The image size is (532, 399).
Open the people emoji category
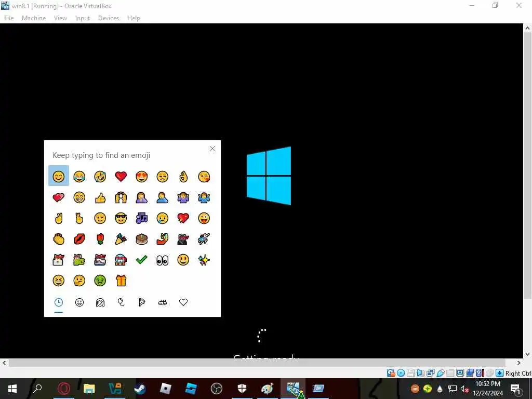[x=100, y=302]
